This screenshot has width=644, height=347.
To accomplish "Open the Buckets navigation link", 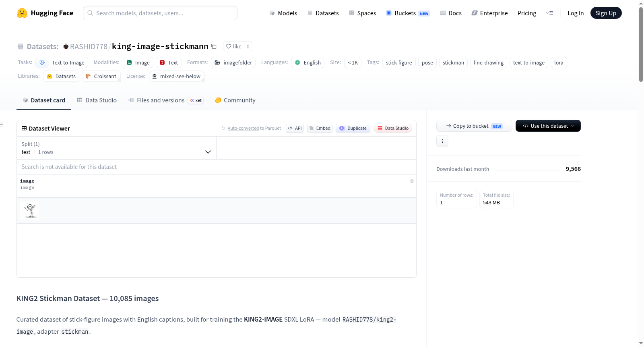I will (x=408, y=13).
